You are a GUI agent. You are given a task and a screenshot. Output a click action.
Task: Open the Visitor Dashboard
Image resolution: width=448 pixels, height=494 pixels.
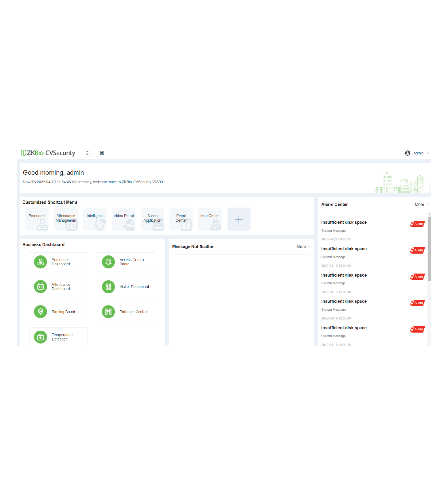(x=126, y=287)
